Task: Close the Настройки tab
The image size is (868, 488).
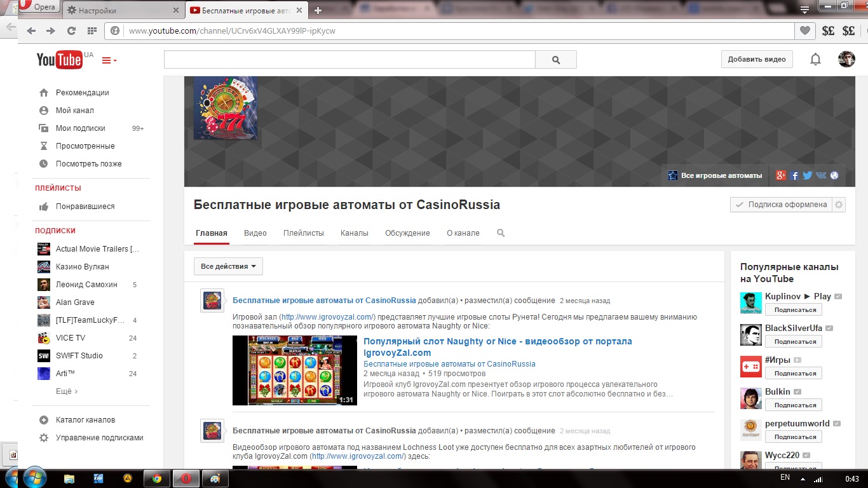Action: click(176, 10)
